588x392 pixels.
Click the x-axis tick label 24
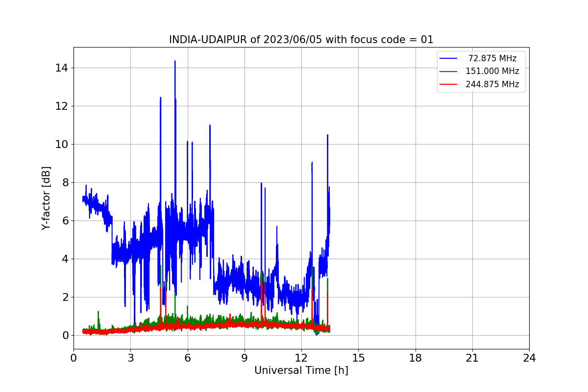[x=529, y=358]
